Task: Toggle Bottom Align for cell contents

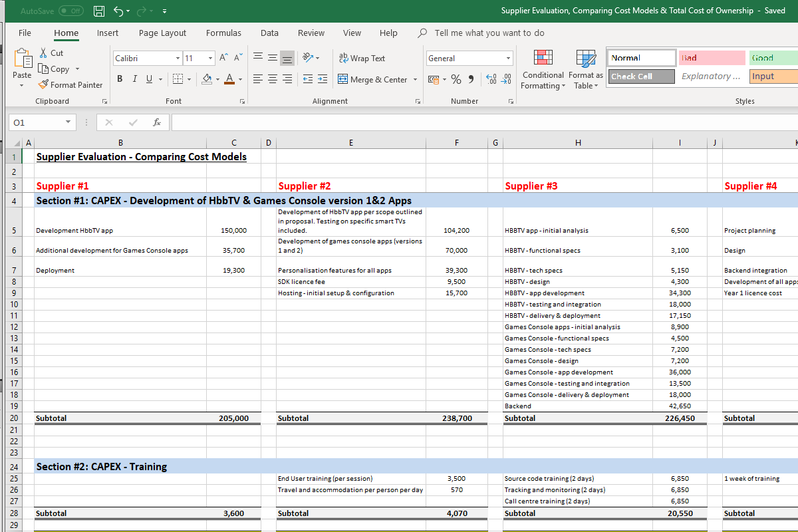Action: (287, 59)
